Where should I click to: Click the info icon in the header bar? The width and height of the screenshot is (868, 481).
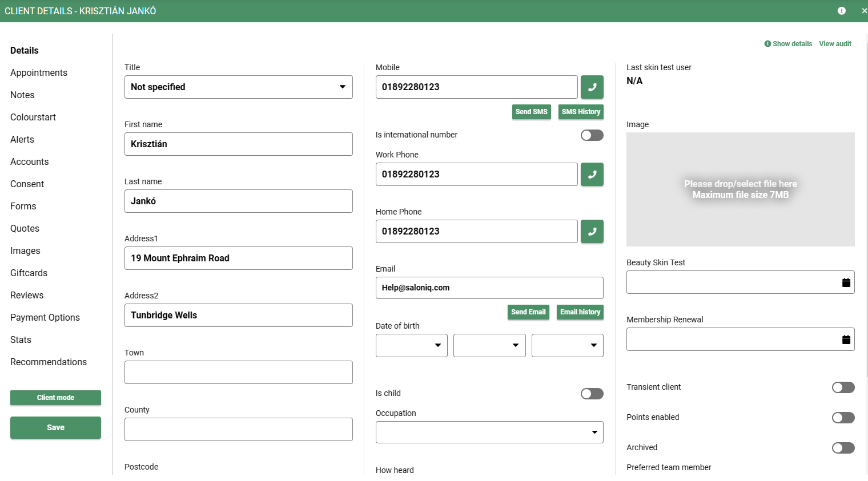coord(841,11)
